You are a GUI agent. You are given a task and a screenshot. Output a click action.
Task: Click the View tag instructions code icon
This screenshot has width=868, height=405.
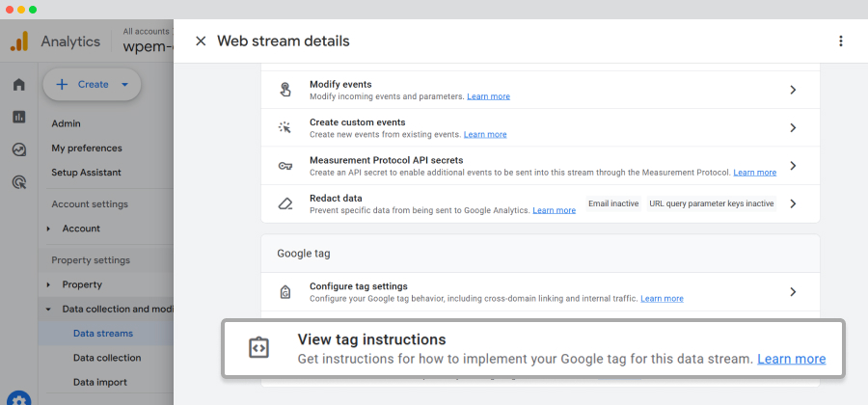pos(258,348)
